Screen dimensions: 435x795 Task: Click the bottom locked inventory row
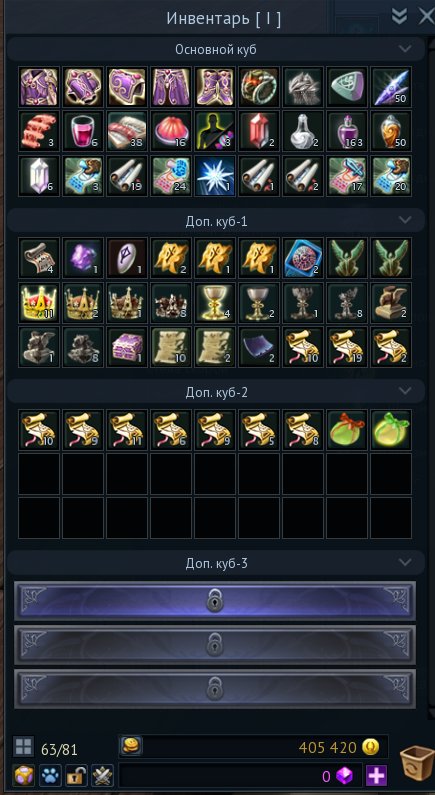coord(215,689)
